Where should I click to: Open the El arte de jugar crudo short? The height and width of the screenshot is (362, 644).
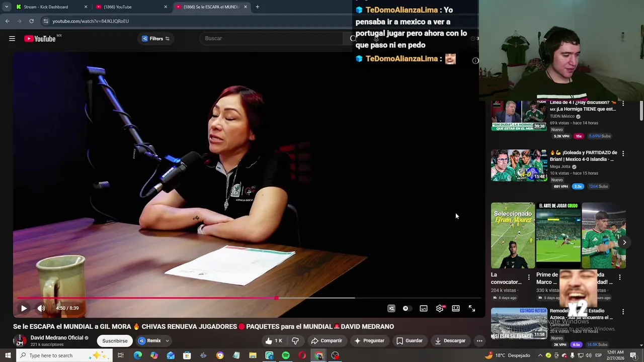click(558, 236)
